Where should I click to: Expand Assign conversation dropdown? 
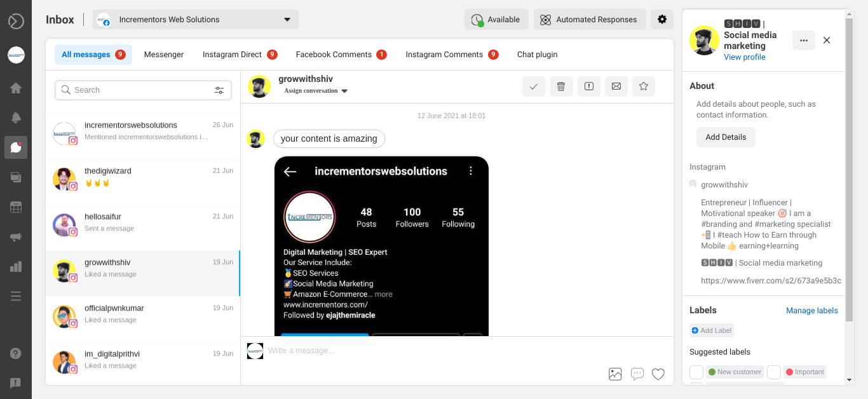click(x=316, y=91)
